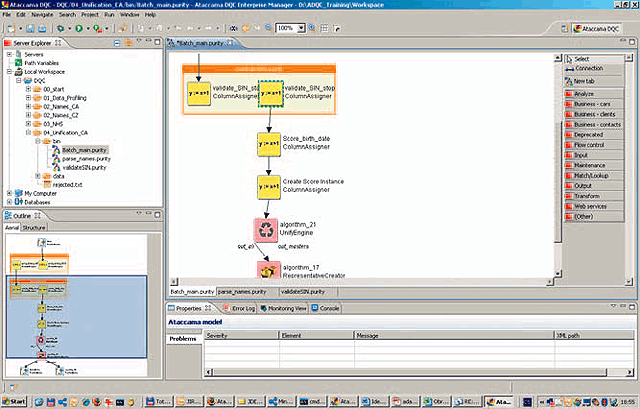Open the Help menu

tap(150, 15)
